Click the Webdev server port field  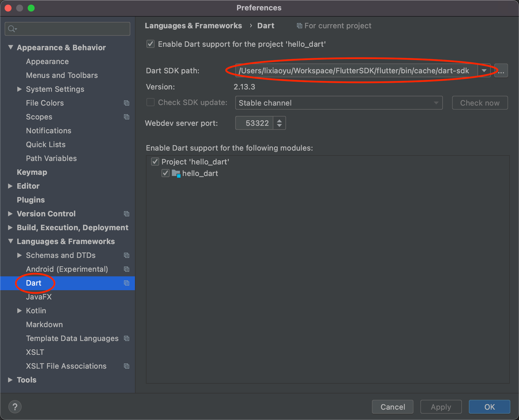click(254, 123)
